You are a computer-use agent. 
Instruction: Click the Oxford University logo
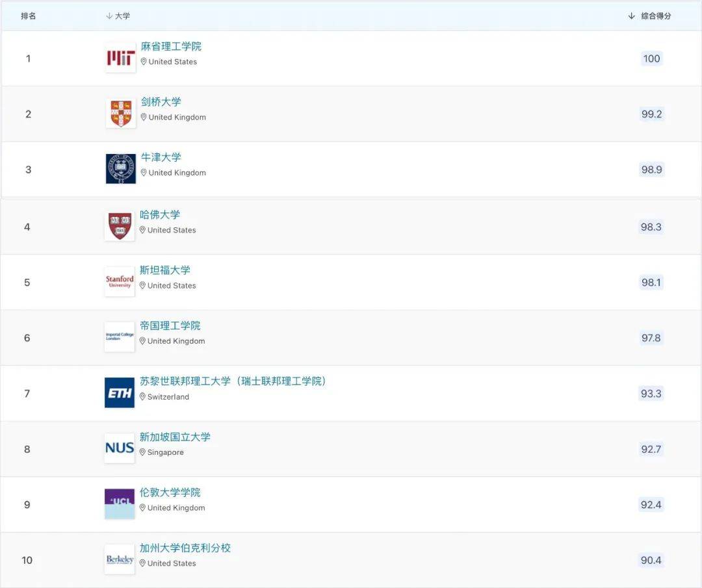click(121, 169)
